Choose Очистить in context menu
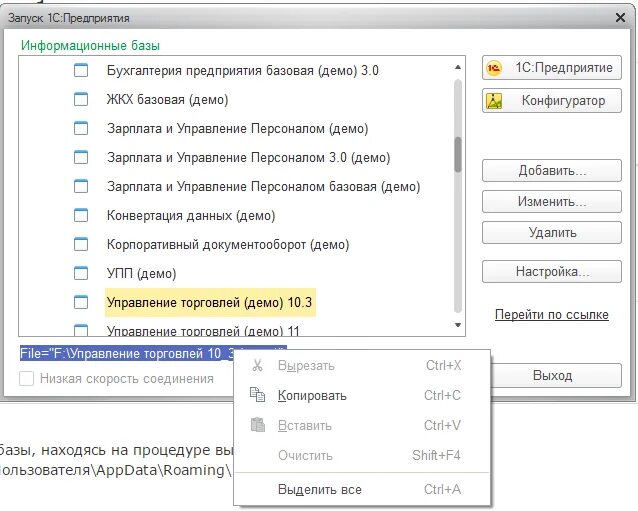This screenshot has height=511, width=638. click(362, 455)
